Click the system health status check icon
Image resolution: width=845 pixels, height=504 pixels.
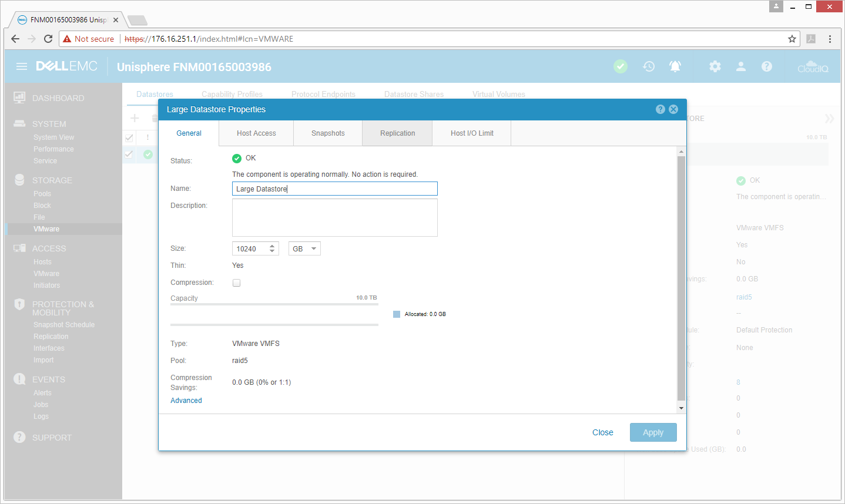[621, 66]
